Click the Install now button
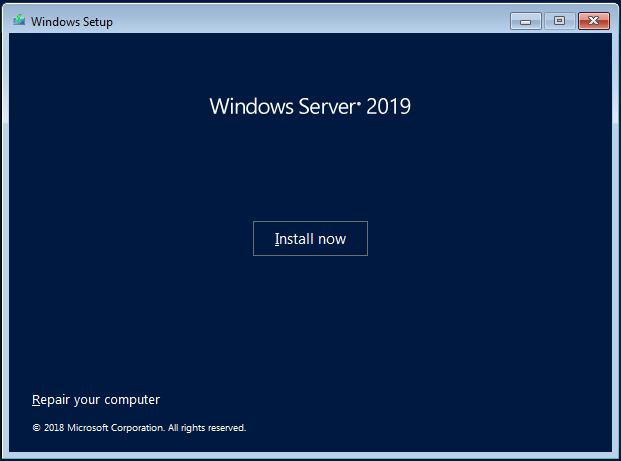The width and height of the screenshot is (621, 461). (310, 238)
